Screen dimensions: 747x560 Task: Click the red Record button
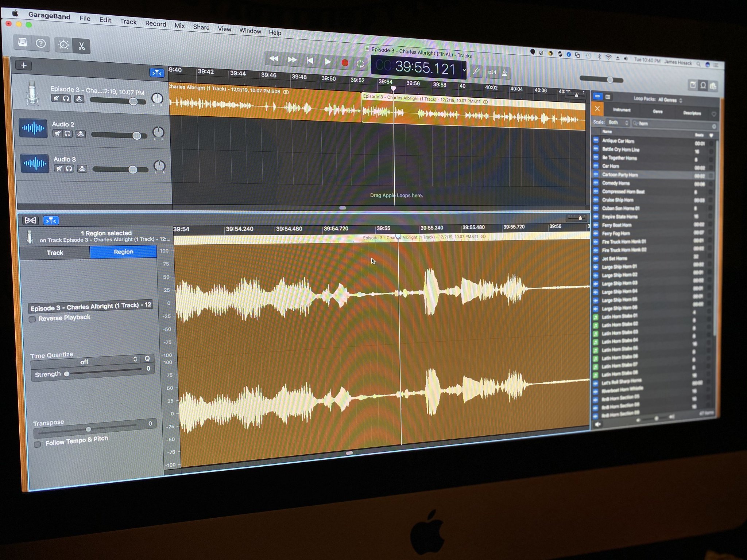point(345,63)
